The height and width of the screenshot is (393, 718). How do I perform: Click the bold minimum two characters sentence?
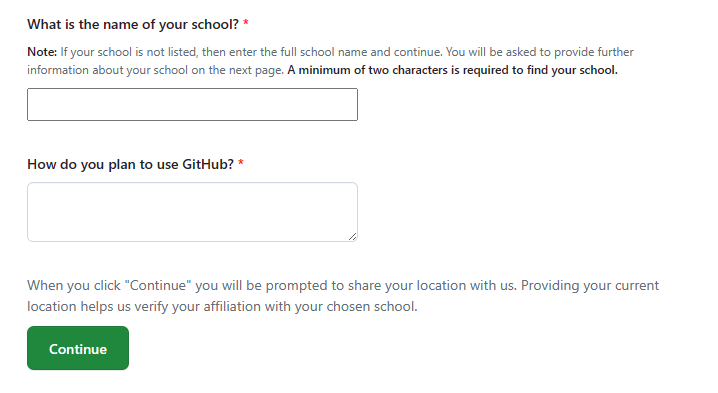pos(452,70)
